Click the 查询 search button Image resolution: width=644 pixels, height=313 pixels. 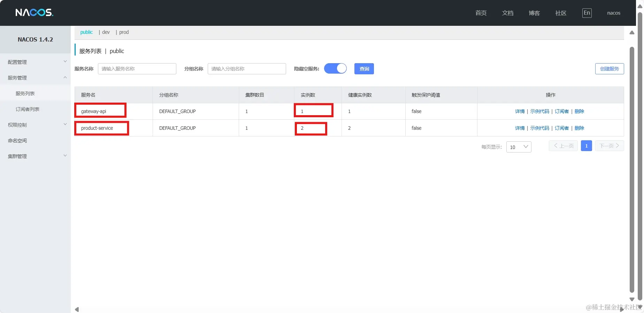364,69
